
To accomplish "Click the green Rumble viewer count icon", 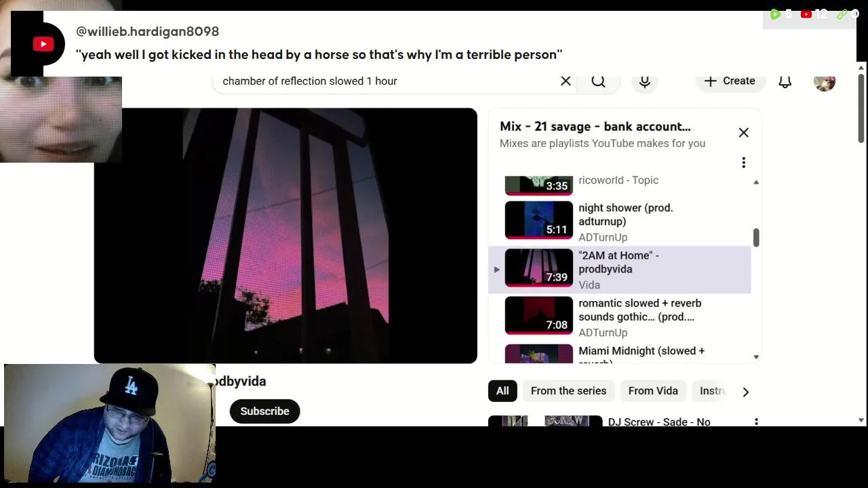I will 775,14.
